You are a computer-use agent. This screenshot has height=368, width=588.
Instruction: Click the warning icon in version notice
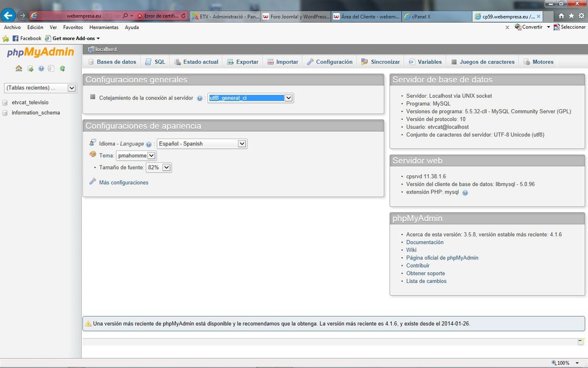point(88,324)
